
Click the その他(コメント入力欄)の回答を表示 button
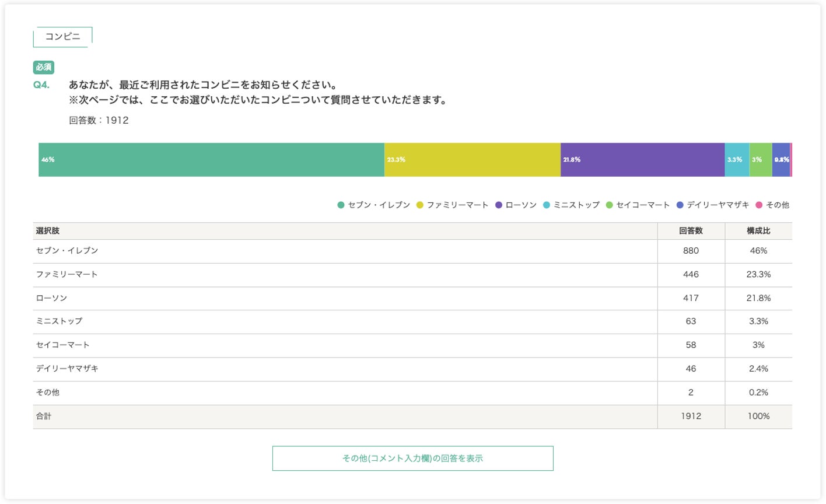coord(412,459)
